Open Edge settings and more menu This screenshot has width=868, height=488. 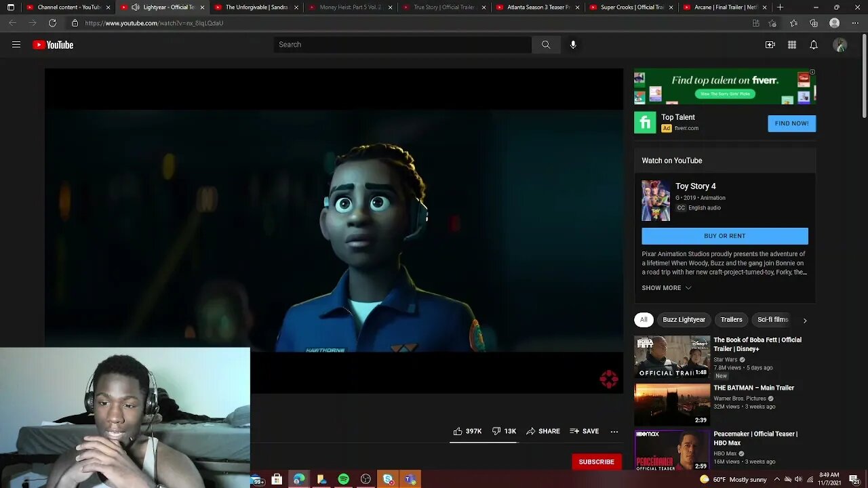854,23
